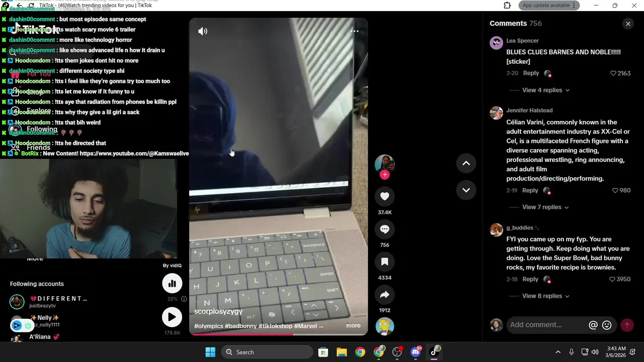Mute the TikTok video with speaker icon
This screenshot has width=644, height=362.
click(203, 31)
